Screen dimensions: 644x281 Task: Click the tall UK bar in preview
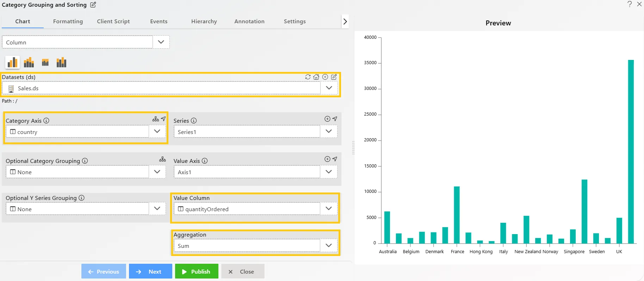pyautogui.click(x=631, y=152)
